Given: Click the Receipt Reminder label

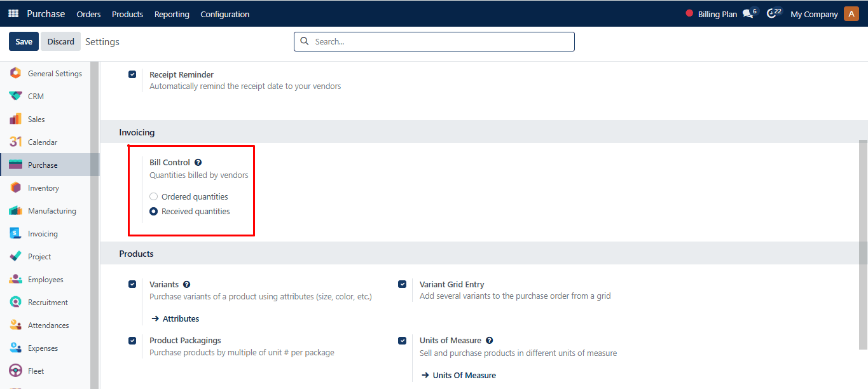Looking at the screenshot, I should [181, 74].
